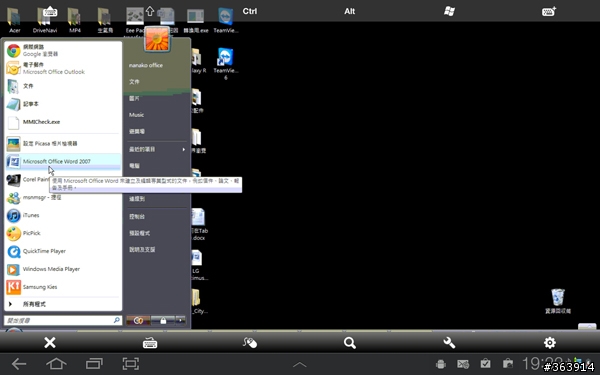Open extra keys with the keyboard-plus icon
This screenshot has width=600, height=375.
coord(549,11)
